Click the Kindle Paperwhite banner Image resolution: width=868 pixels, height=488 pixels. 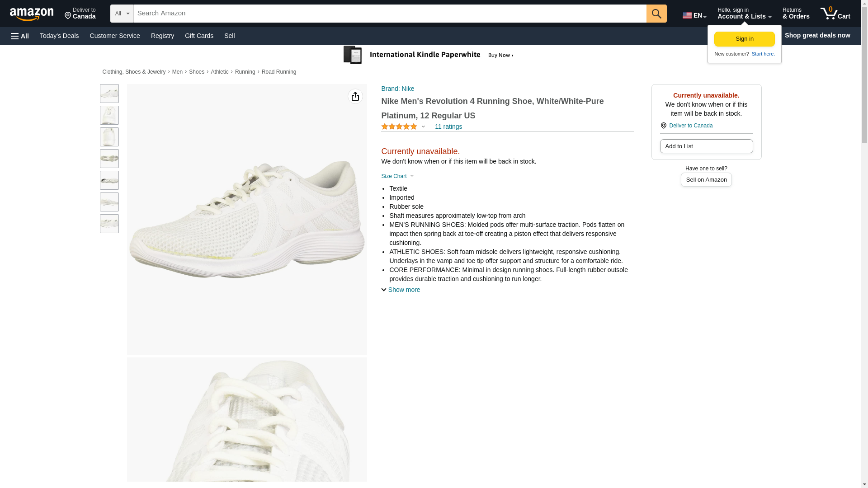[429, 55]
